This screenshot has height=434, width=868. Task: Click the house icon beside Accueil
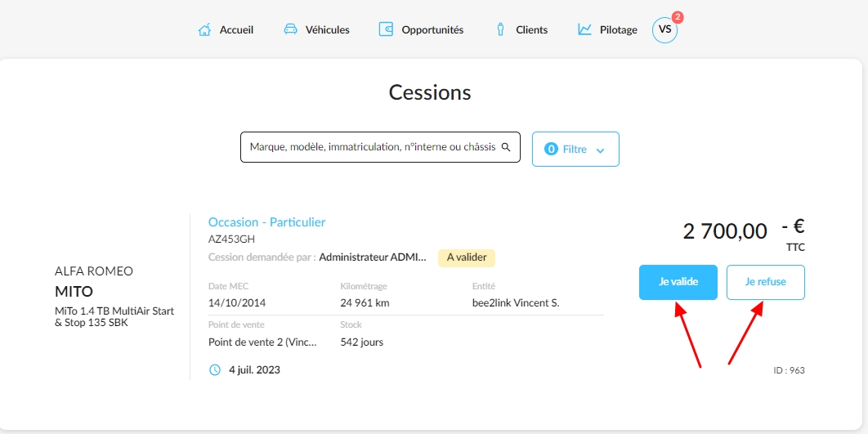click(205, 29)
